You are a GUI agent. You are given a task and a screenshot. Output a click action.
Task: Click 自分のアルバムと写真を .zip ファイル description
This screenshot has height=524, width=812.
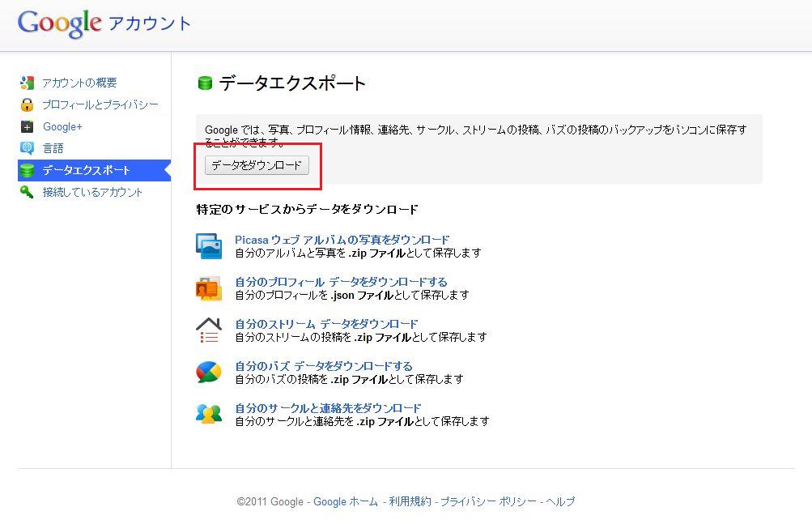pos(359,253)
